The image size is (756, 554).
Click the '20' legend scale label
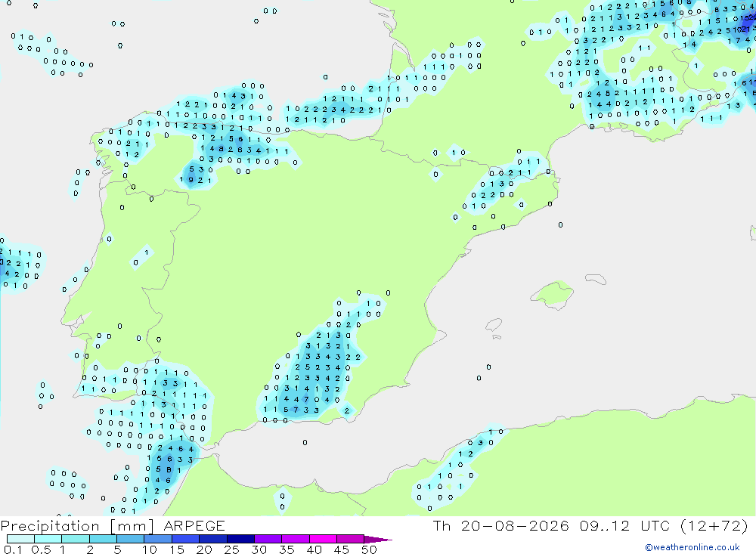click(204, 549)
